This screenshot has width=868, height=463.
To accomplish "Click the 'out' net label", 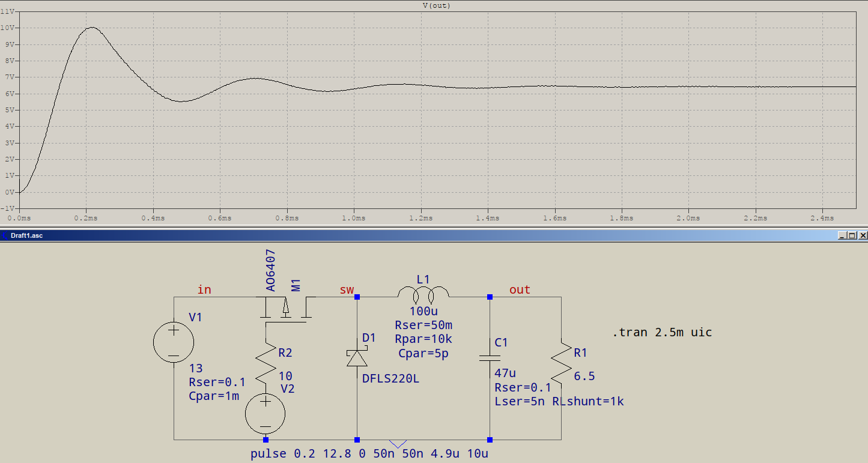I will tap(520, 290).
